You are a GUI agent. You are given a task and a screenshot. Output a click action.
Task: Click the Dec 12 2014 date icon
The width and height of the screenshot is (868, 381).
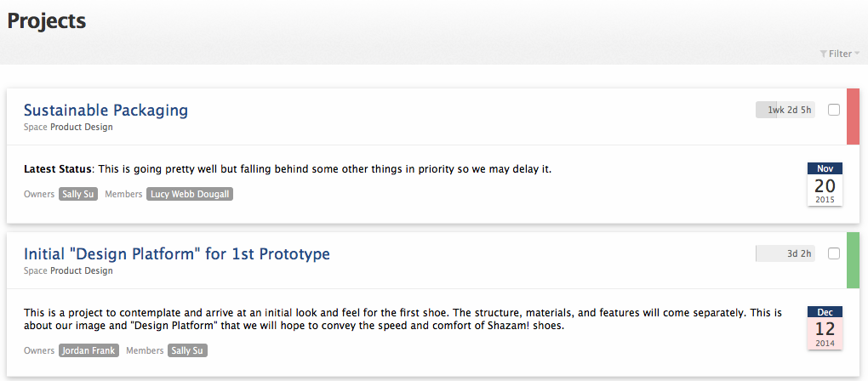point(825,327)
